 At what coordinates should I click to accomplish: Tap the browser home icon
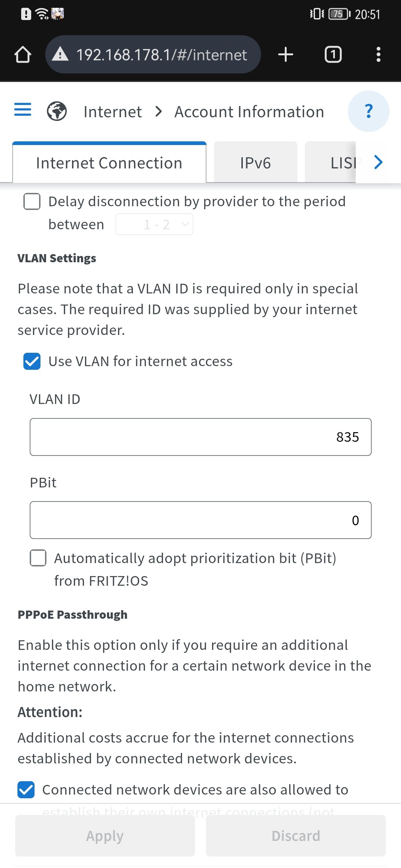coord(23,55)
